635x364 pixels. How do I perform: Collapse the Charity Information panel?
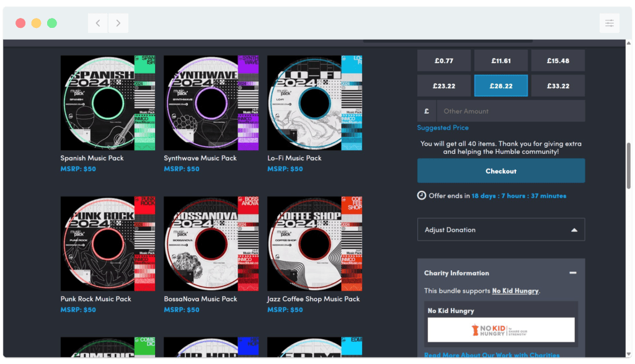574,272
